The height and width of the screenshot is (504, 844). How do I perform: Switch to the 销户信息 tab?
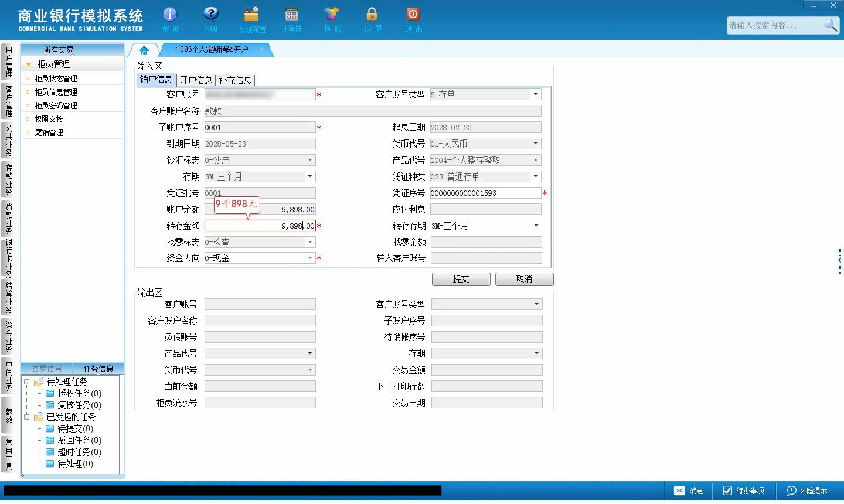coord(156,80)
